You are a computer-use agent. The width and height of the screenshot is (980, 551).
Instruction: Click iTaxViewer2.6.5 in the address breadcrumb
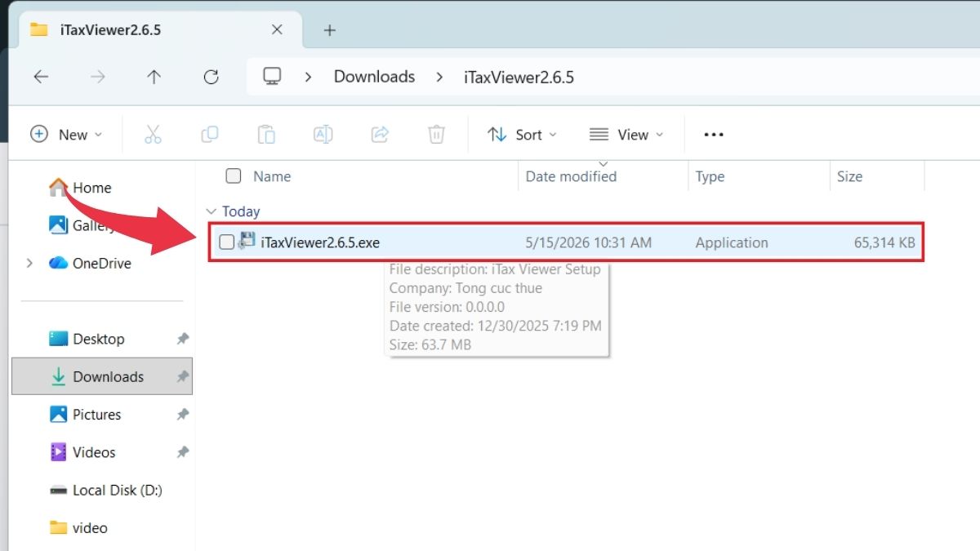[519, 78]
